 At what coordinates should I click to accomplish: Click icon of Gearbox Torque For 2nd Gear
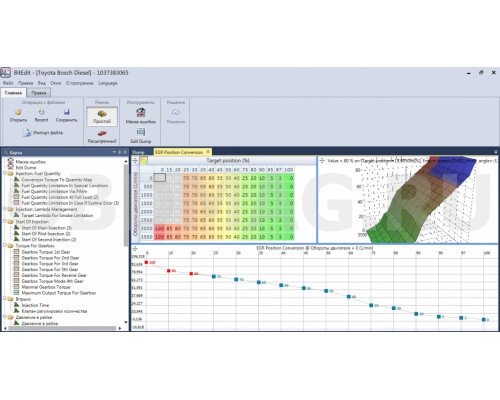click(16, 258)
